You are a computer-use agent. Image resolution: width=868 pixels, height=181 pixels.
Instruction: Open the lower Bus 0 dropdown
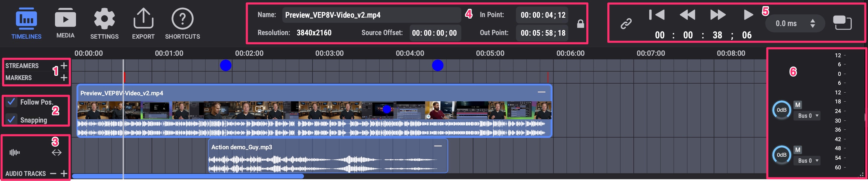pyautogui.click(x=807, y=161)
